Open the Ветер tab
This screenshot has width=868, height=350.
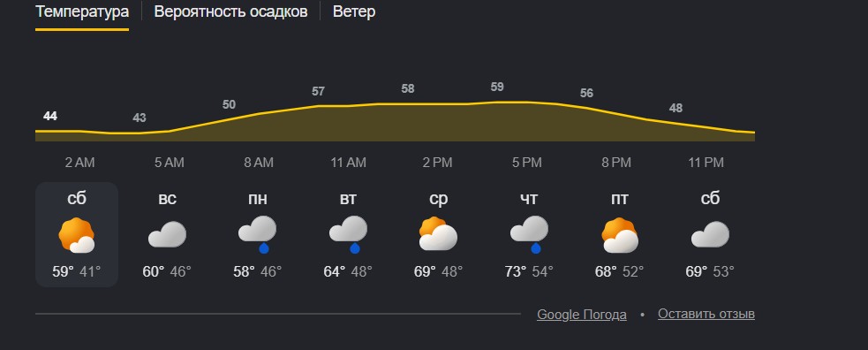[354, 11]
